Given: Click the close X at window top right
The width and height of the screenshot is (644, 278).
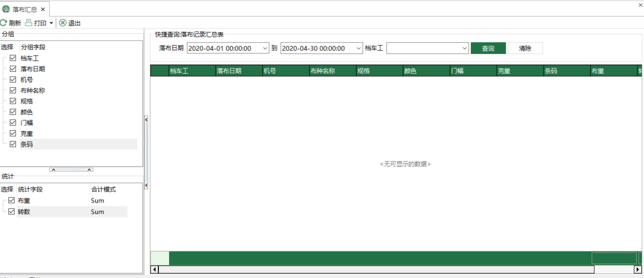Looking at the screenshot, I should tap(640, 5).
